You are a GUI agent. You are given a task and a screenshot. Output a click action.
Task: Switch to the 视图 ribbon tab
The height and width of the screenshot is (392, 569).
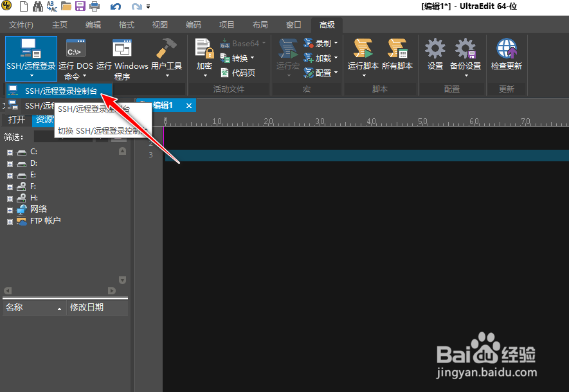click(x=160, y=24)
